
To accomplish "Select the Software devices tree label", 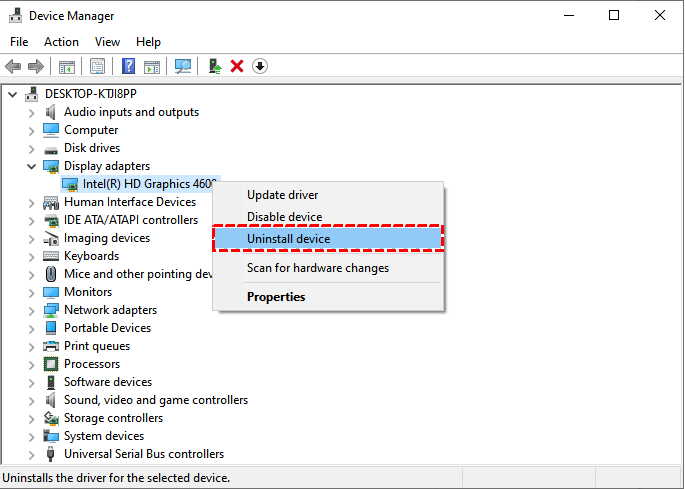I will pyautogui.click(x=108, y=382).
